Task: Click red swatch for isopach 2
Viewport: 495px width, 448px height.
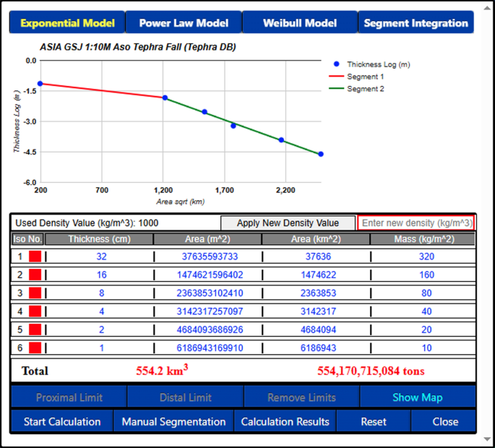Action: [x=35, y=275]
